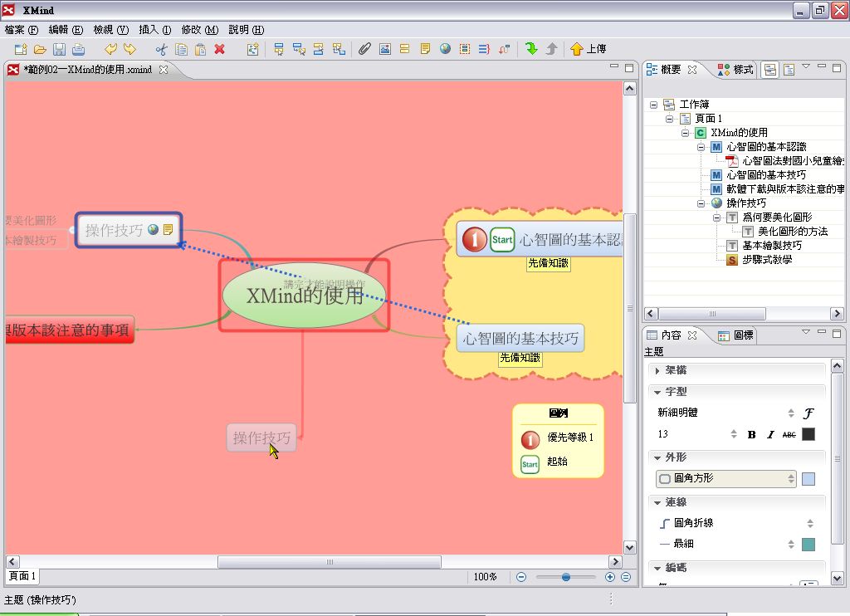Toggle strikethrough ABC formatting
The image size is (850, 616).
[789, 434]
